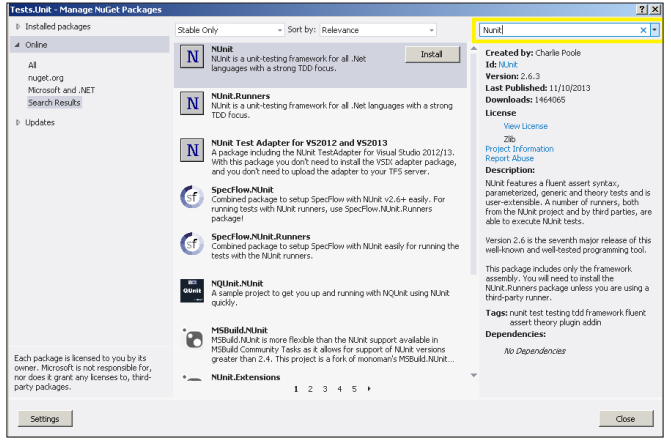This screenshot has width=671, height=443.
Task: Click the Close button at the bottom
Action: pyautogui.click(x=626, y=419)
